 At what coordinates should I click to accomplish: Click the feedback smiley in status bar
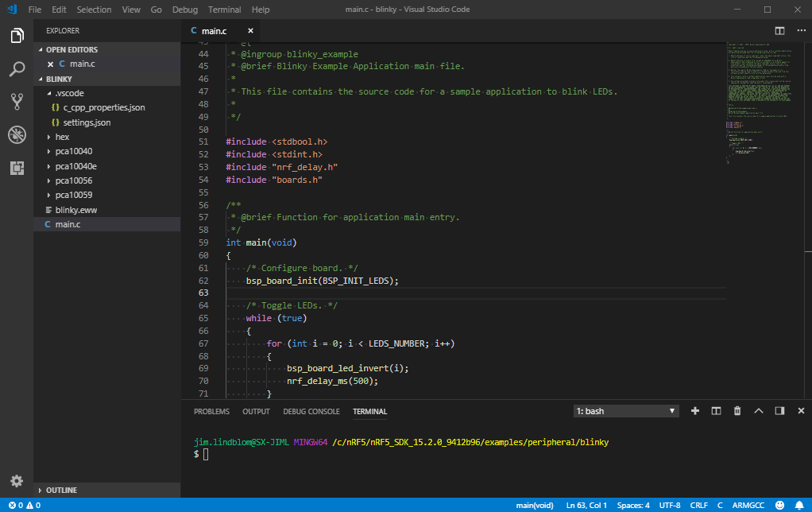click(x=779, y=506)
